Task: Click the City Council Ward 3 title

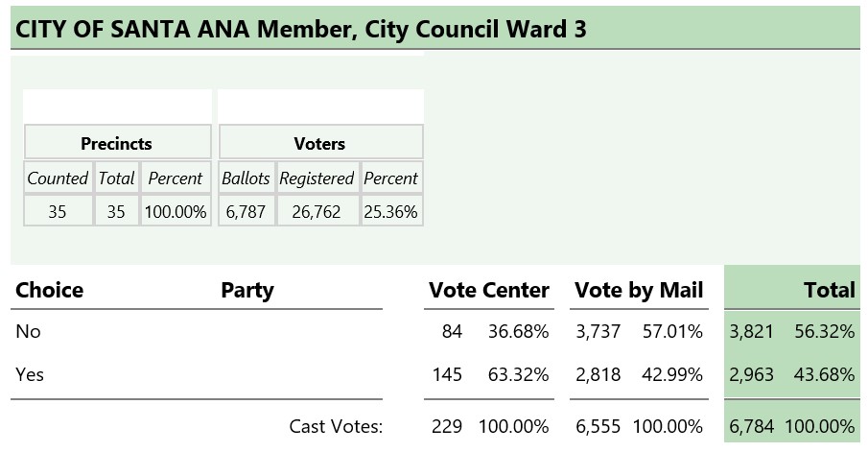Action: click(x=300, y=30)
